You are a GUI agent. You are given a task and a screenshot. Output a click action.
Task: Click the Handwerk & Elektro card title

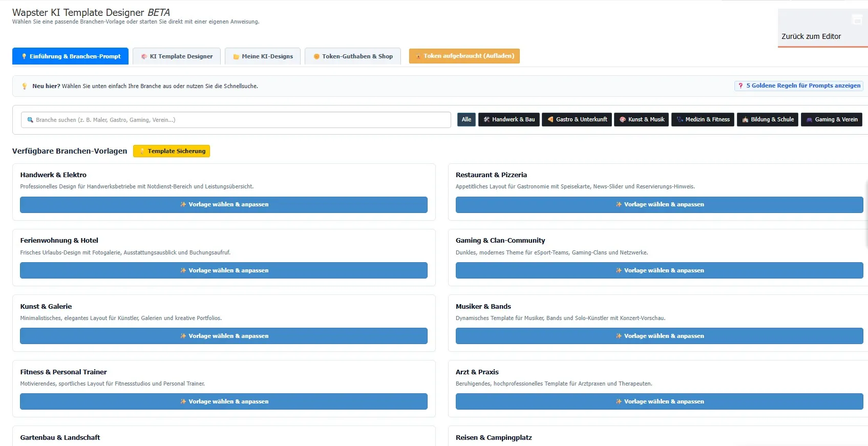53,175
